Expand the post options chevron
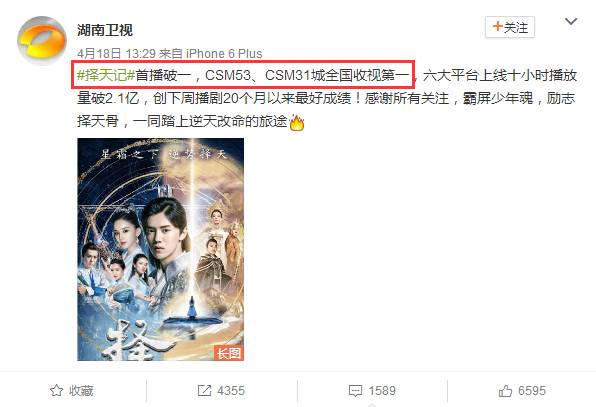Image resolution: width=596 pixels, height=407 pixels. click(571, 22)
